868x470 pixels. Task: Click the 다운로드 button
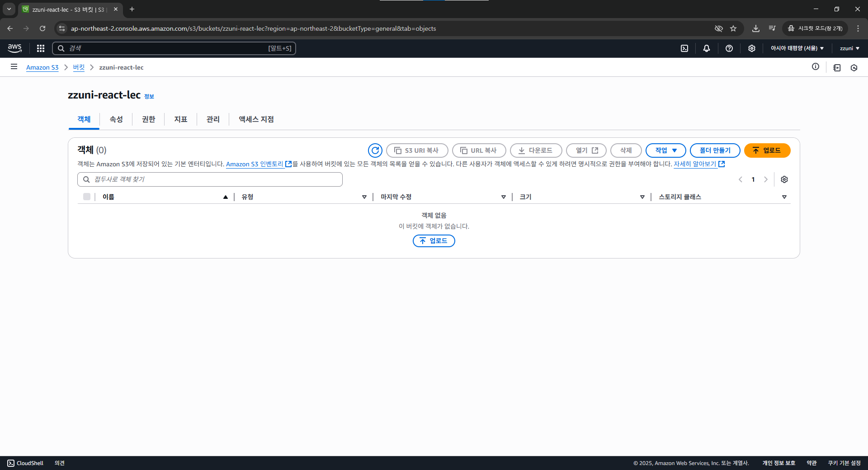(536, 150)
